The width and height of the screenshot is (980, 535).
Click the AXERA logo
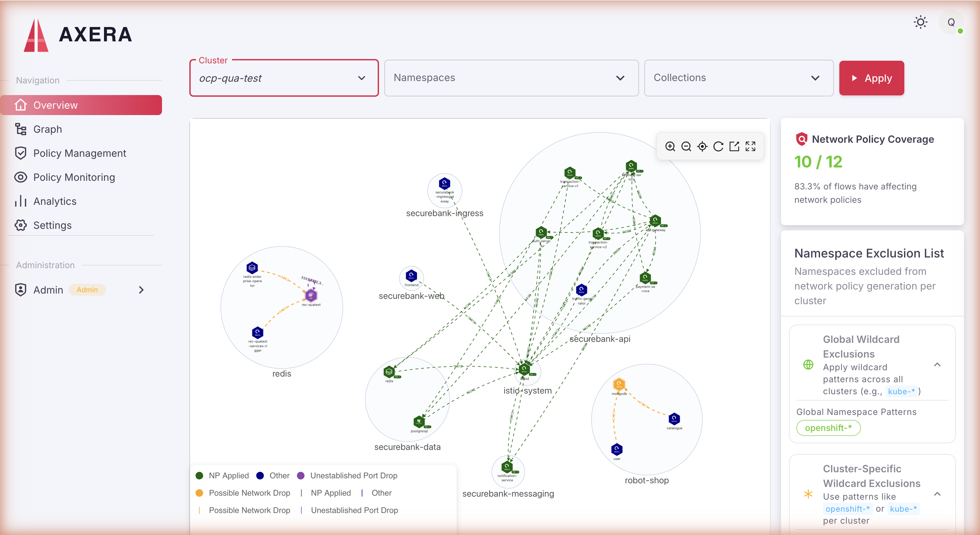click(x=78, y=35)
